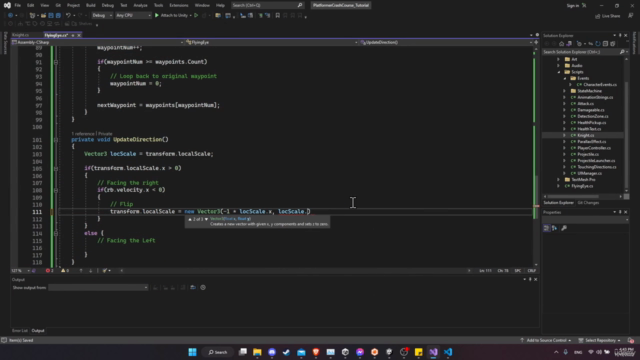Viewport: 640px width, 360px height.
Task: Click the Home icon in Solution Explorer toolbar
Action: pyautogui.click(x=562, y=44)
